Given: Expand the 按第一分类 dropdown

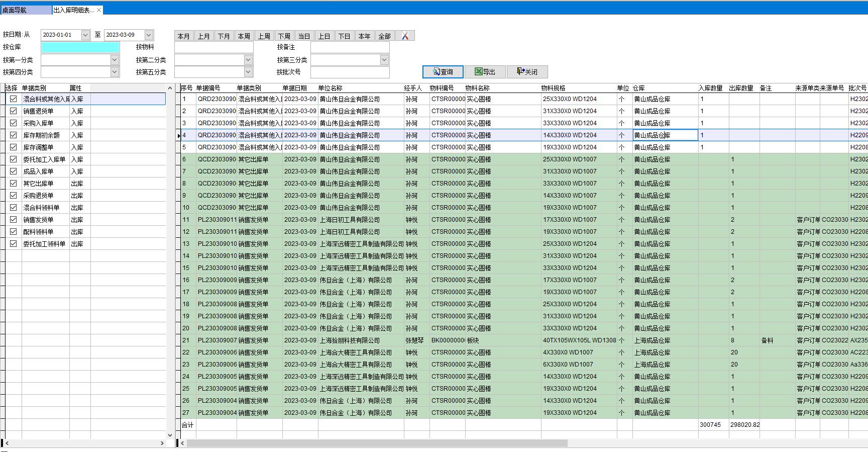Looking at the screenshot, I should pos(115,60).
